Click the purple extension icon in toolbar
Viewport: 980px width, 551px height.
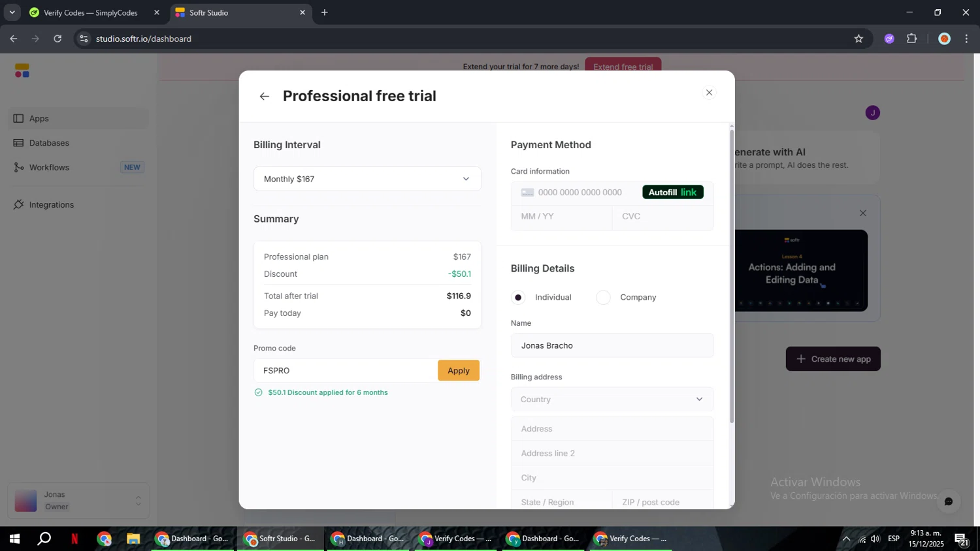tap(889, 39)
